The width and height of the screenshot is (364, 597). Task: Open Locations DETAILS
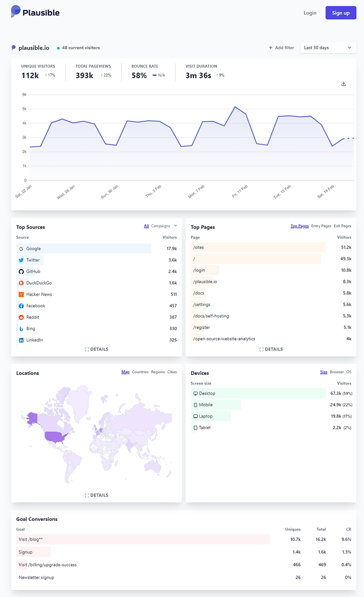pos(97,496)
